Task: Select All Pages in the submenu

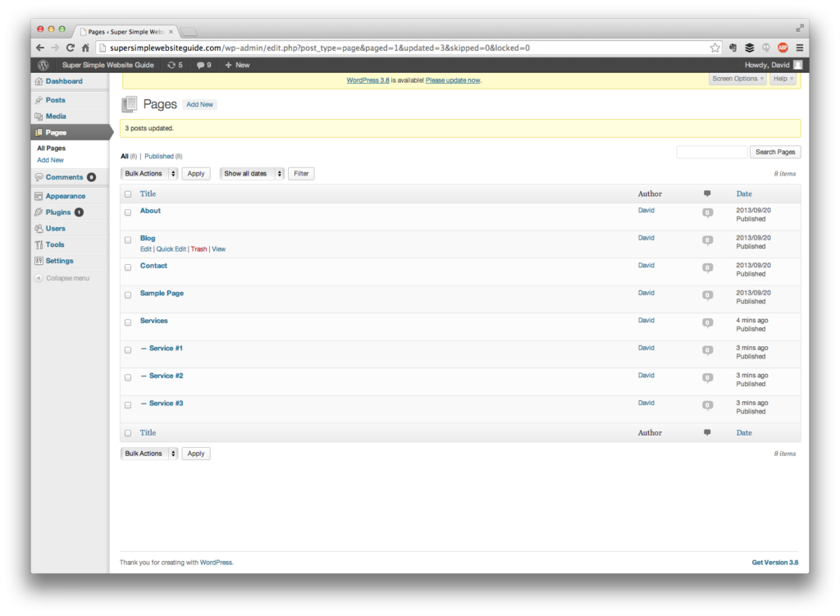Action: [52, 148]
